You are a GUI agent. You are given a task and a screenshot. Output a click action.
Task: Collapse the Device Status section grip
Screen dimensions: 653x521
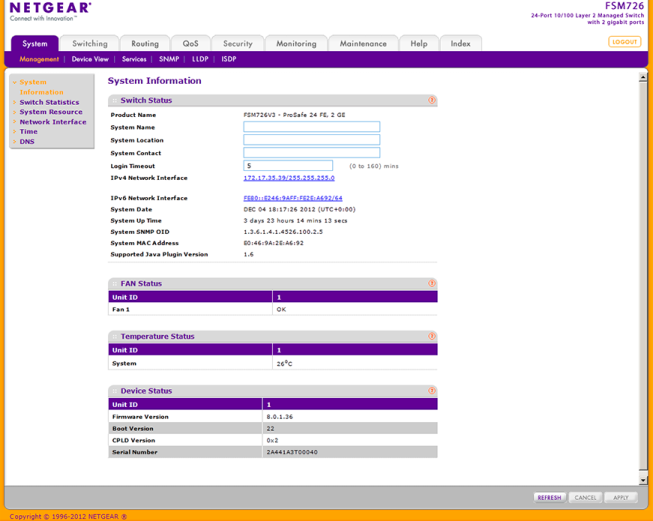(115, 391)
